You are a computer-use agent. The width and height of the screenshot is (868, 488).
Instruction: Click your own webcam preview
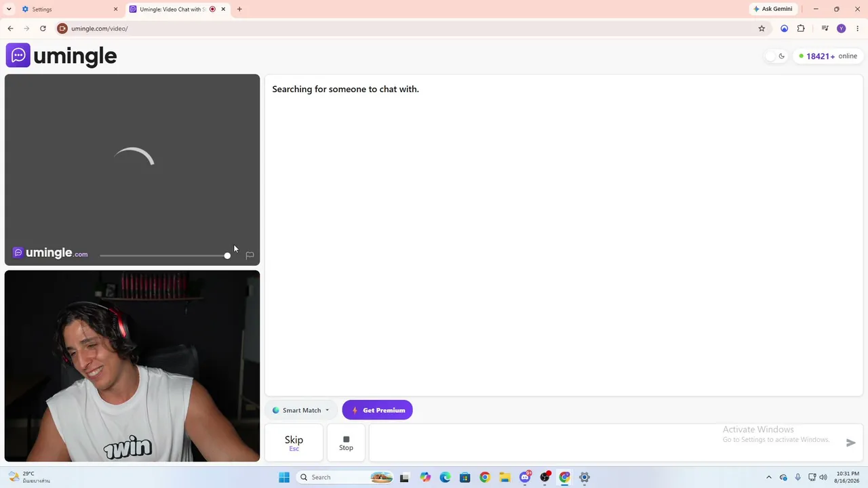(132, 366)
